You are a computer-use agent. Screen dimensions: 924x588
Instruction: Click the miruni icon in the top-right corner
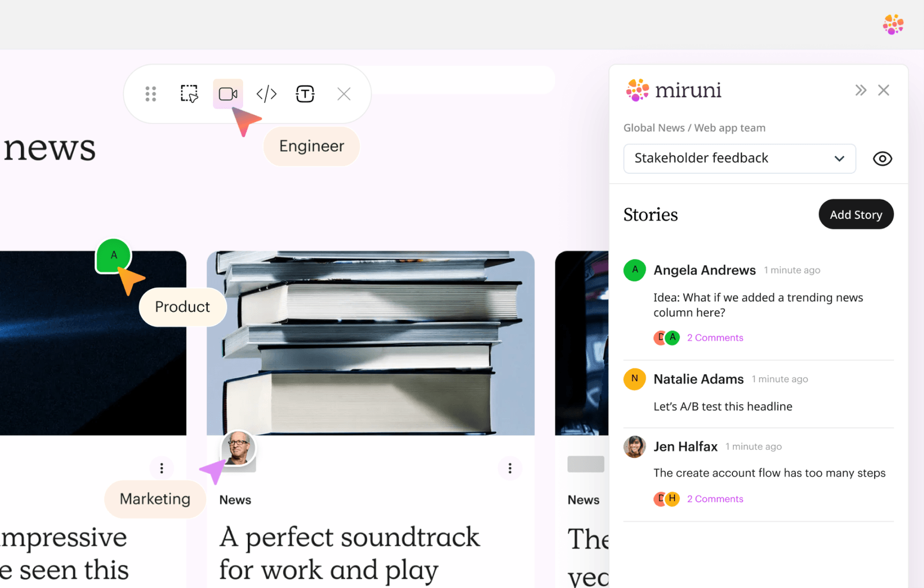pyautogui.click(x=893, y=24)
